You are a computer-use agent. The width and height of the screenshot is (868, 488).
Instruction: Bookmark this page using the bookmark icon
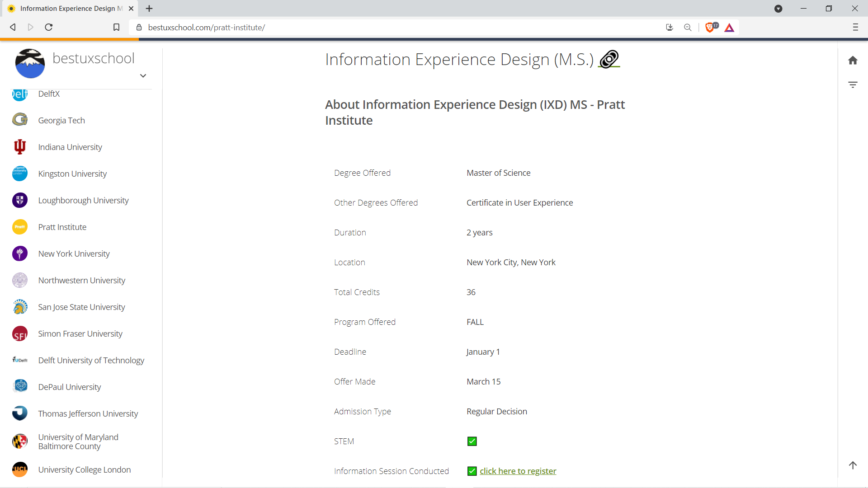(116, 28)
